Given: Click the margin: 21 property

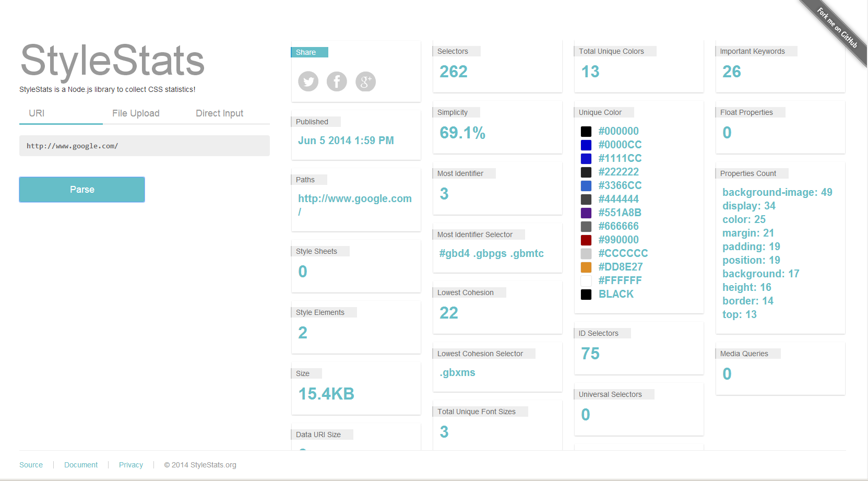Looking at the screenshot, I should [x=748, y=233].
